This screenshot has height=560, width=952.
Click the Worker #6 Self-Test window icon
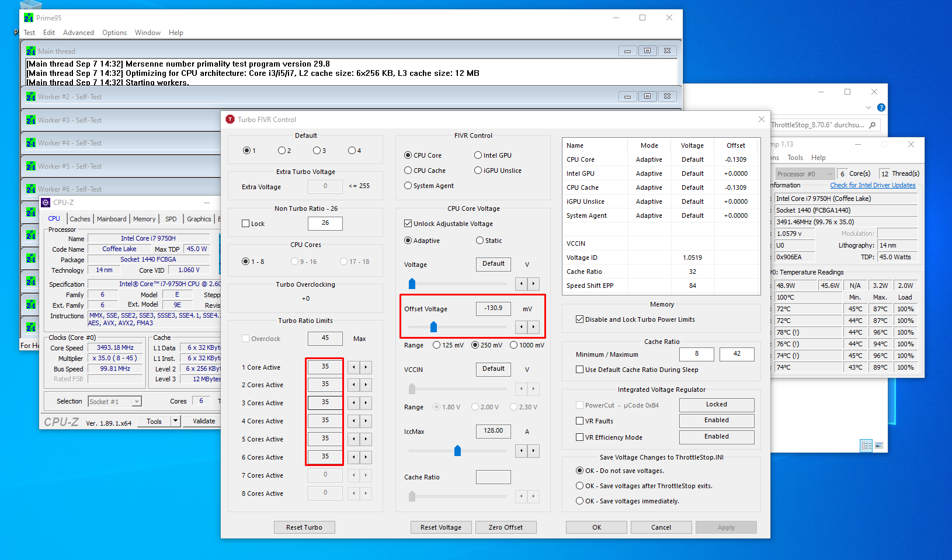tap(31, 189)
